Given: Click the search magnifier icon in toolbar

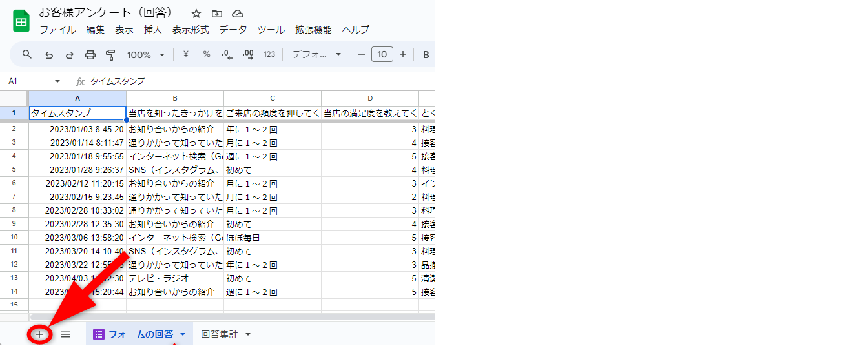Looking at the screenshot, I should (x=27, y=54).
